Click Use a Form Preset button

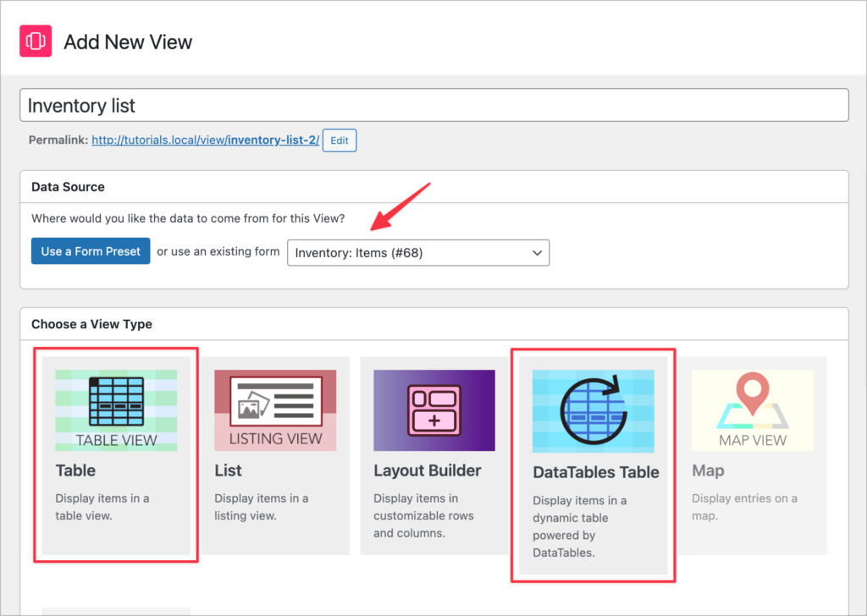coord(91,251)
